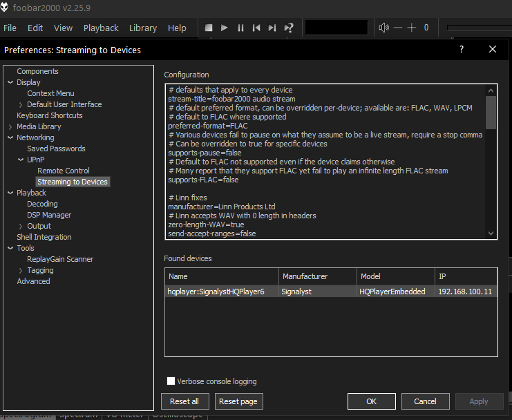512x420 pixels.
Task: Increase volume with the plus button
Action: tap(411, 28)
